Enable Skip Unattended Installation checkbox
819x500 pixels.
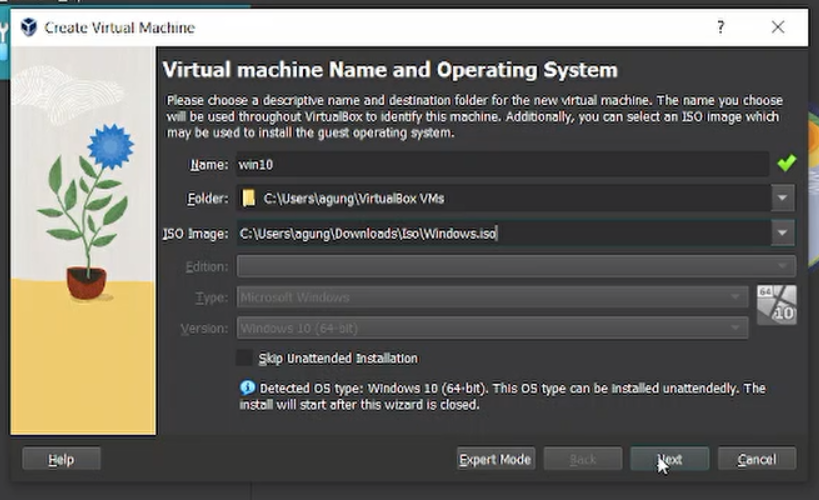[x=245, y=358]
